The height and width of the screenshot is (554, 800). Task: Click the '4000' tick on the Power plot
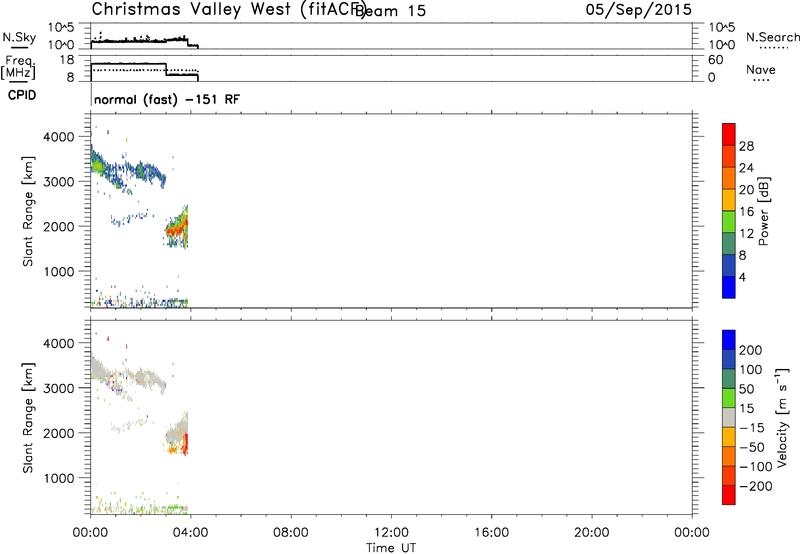point(59,137)
